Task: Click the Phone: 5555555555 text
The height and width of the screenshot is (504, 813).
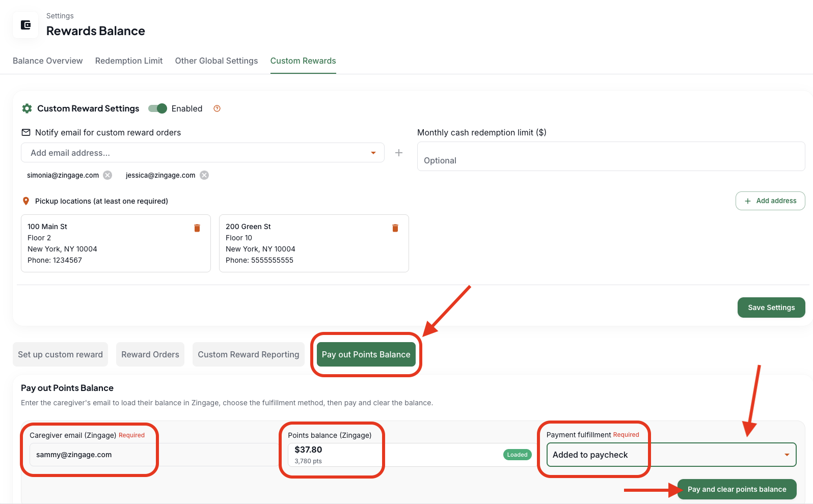Action: pyautogui.click(x=259, y=260)
